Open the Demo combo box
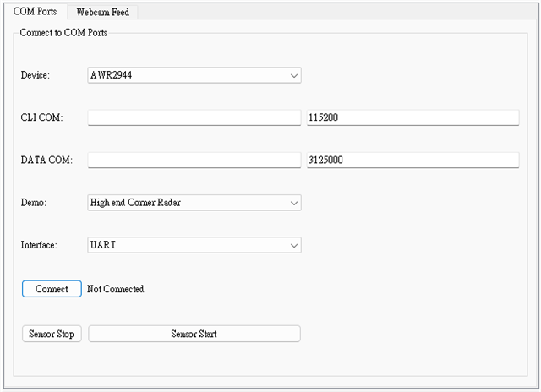541x392 pixels. (x=194, y=203)
